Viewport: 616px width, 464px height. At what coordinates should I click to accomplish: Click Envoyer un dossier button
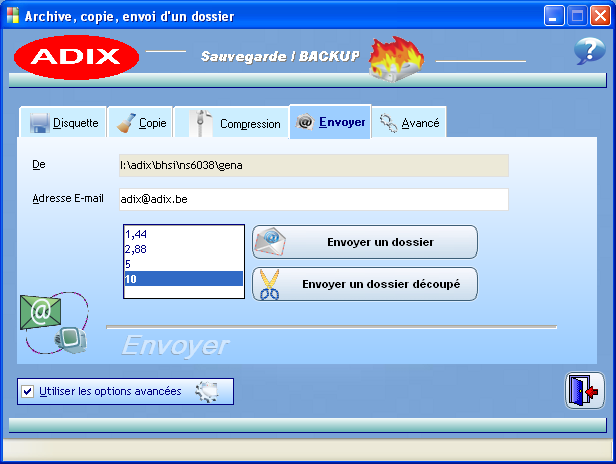coord(365,242)
